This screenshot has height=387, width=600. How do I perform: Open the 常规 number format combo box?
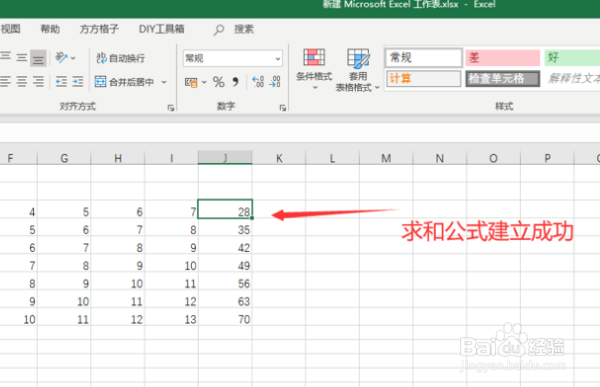click(x=233, y=58)
